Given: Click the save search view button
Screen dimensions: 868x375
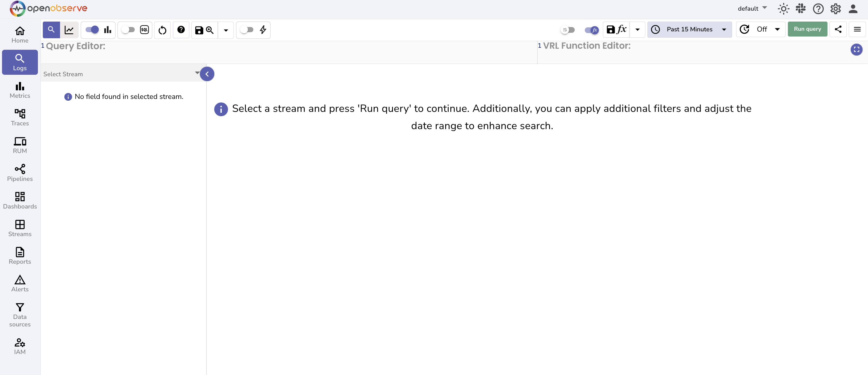Looking at the screenshot, I should (x=204, y=30).
